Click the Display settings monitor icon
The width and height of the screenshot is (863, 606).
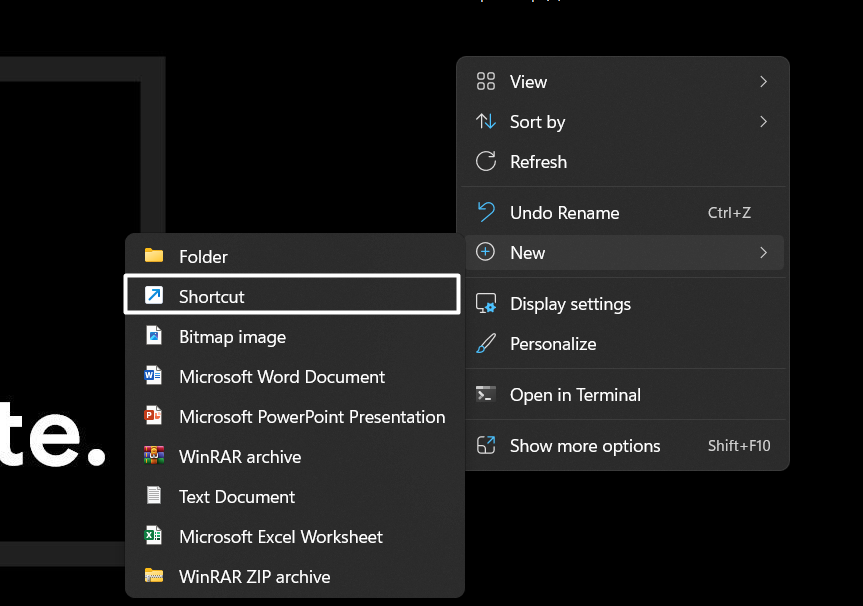coord(486,303)
